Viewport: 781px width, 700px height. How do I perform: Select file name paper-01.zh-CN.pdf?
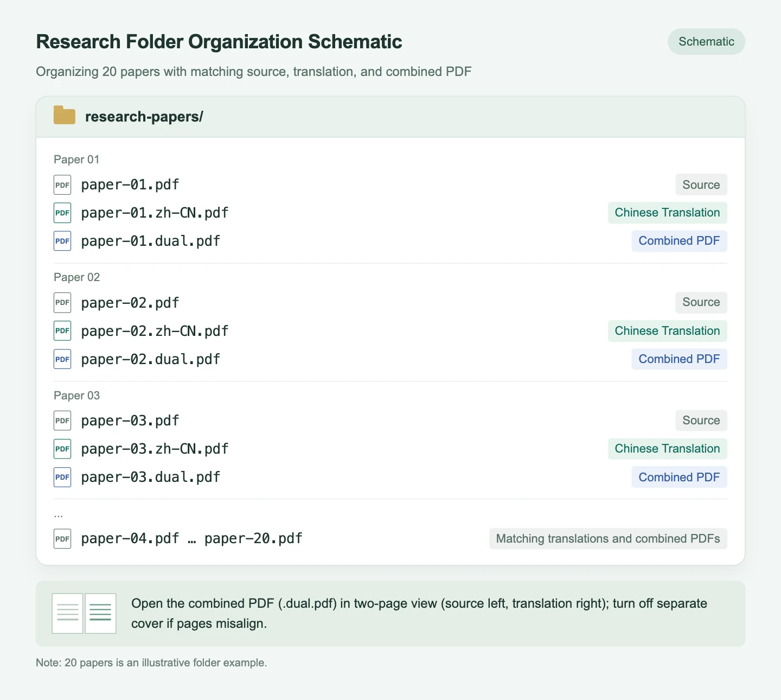(155, 213)
